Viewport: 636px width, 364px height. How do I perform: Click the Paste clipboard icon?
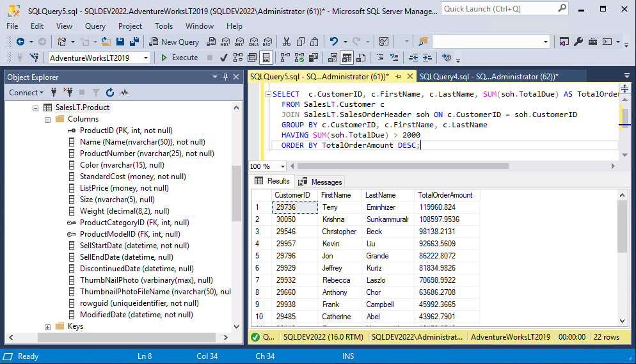click(x=314, y=42)
